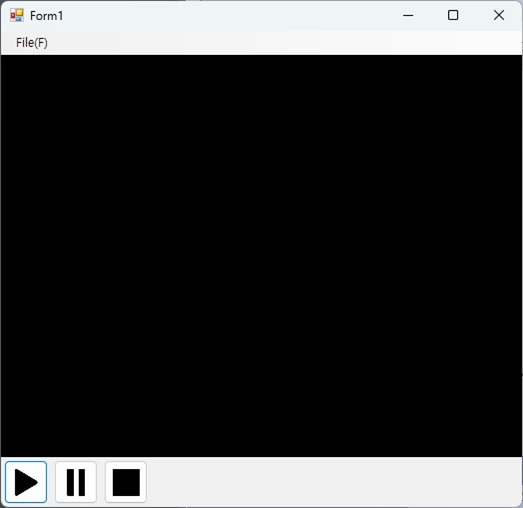Select the highlighted Play icon
523x508 pixels.
(x=26, y=482)
